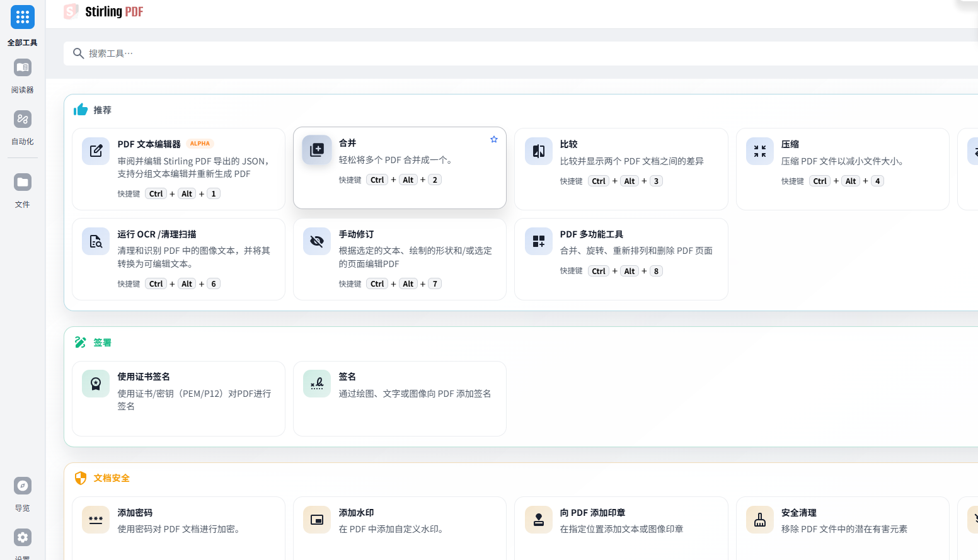Viewport: 978px width, 560px height.
Task: Click the PDF 多功能工具 grid-plus icon
Action: click(539, 241)
